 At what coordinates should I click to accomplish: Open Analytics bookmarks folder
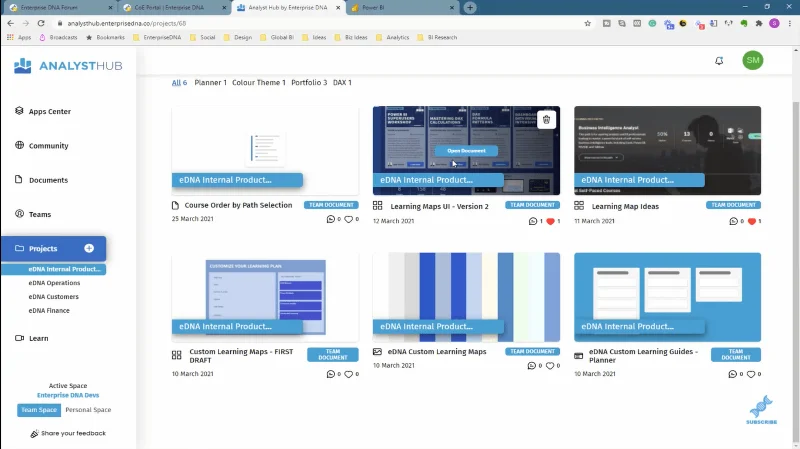(x=393, y=37)
